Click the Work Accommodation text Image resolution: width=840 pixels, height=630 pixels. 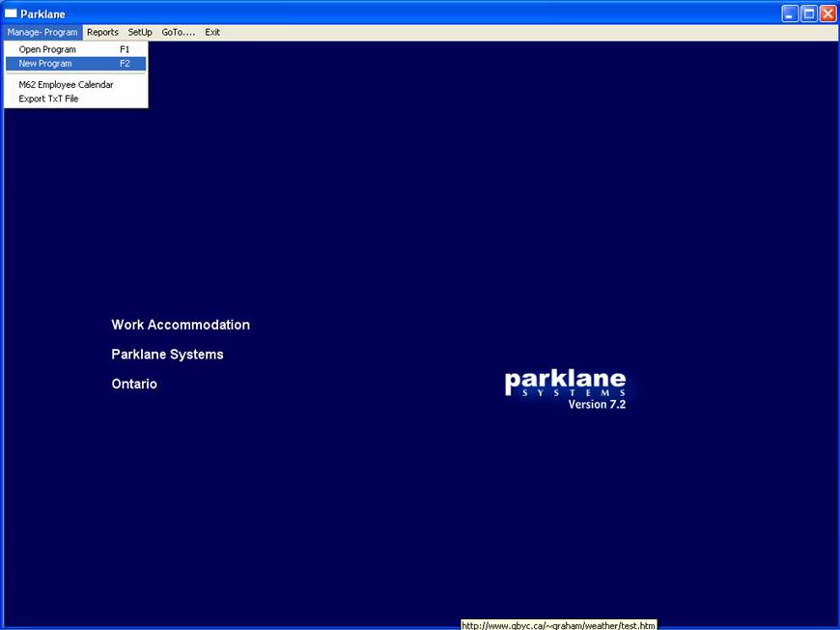(181, 325)
